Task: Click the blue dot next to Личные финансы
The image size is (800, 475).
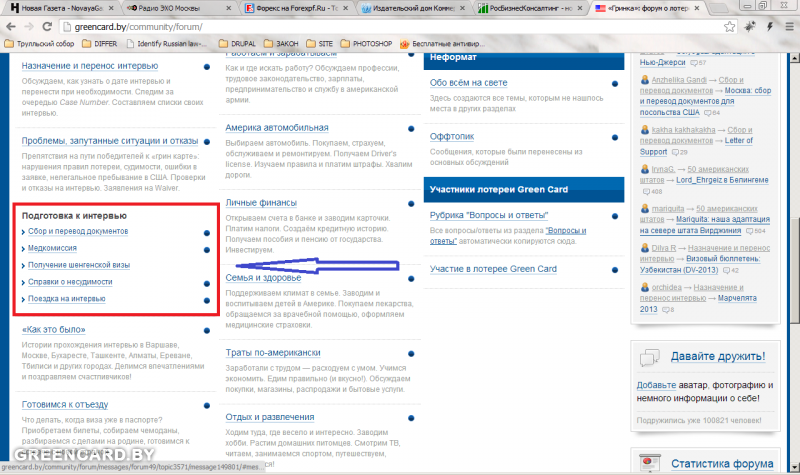Action: click(411, 204)
